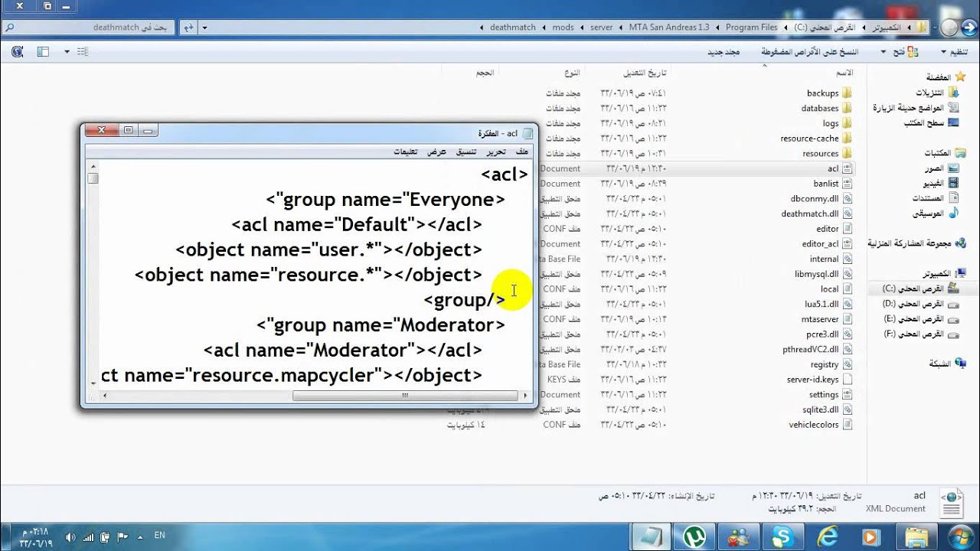Click acl file thumbnail in details pane
Viewport: 980px width, 551px height.
click(952, 503)
